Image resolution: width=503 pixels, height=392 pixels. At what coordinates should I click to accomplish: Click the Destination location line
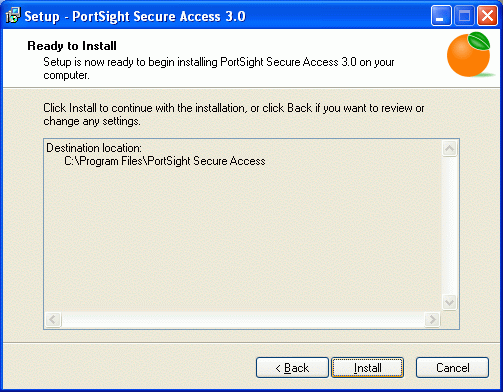(94, 148)
